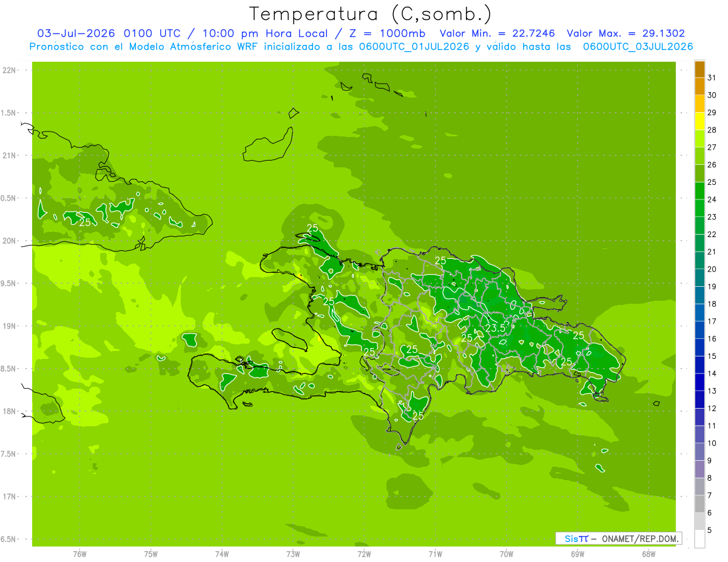Click the colorbar value "10"

click(712, 443)
